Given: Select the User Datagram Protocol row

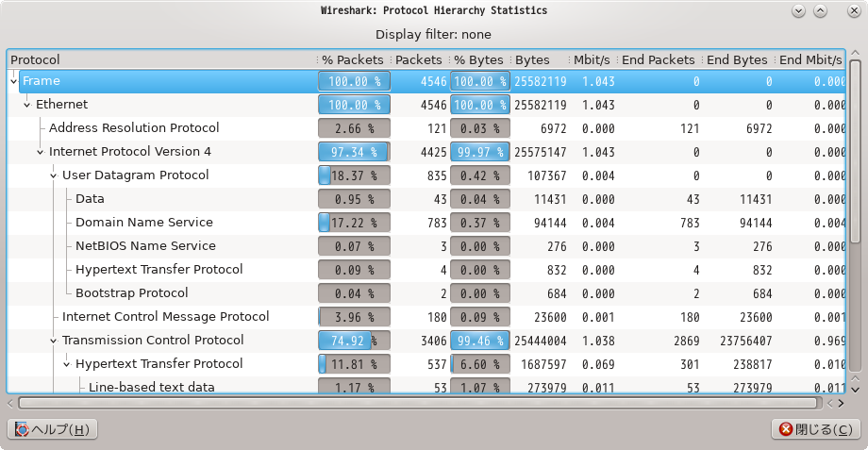Looking at the screenshot, I should 426,175.
